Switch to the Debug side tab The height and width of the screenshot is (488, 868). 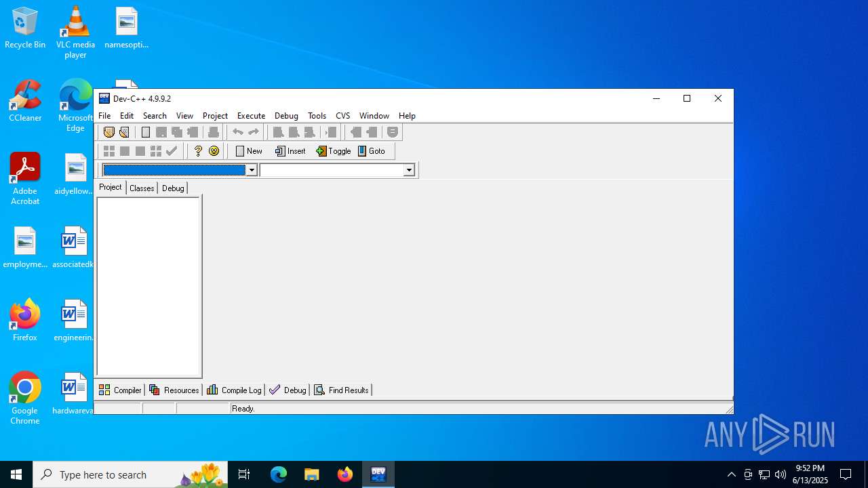[x=173, y=188]
